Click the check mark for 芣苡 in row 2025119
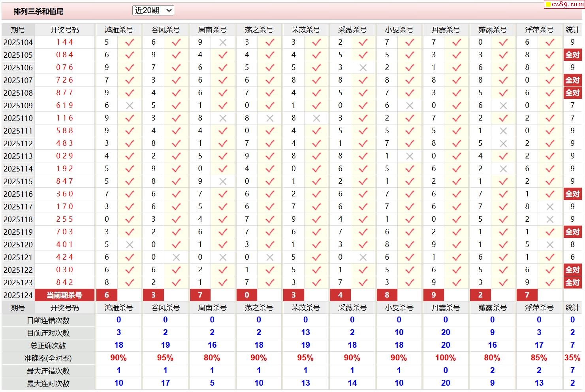This screenshot has width=585, height=392. click(x=316, y=232)
